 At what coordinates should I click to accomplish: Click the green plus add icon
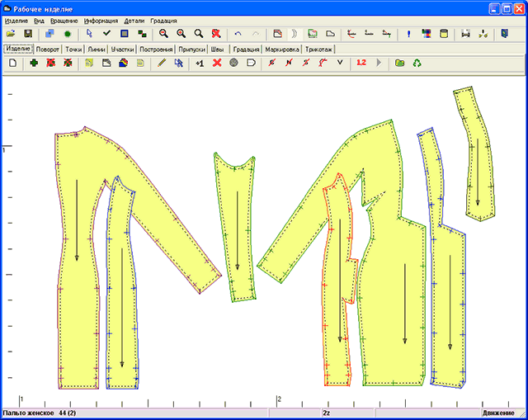34,63
